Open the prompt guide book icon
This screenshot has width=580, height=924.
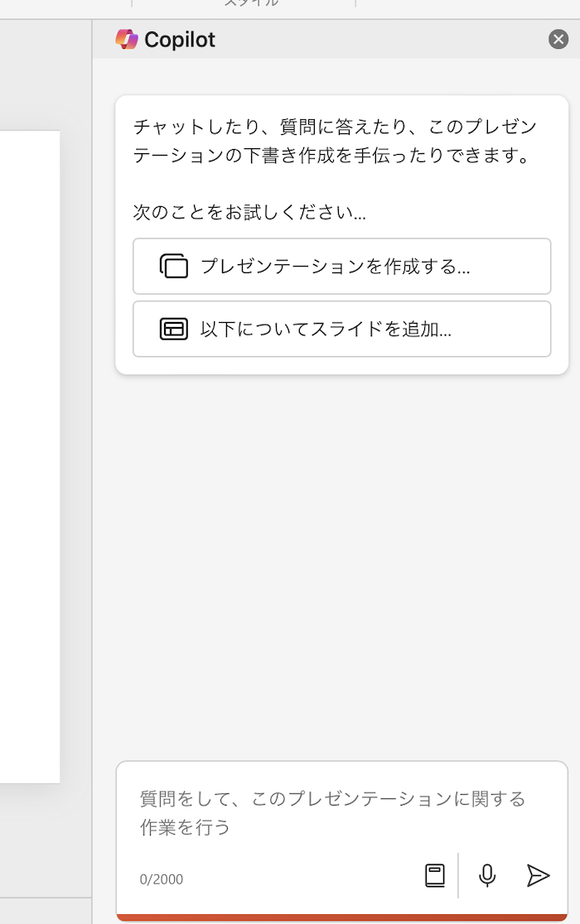tap(435, 875)
